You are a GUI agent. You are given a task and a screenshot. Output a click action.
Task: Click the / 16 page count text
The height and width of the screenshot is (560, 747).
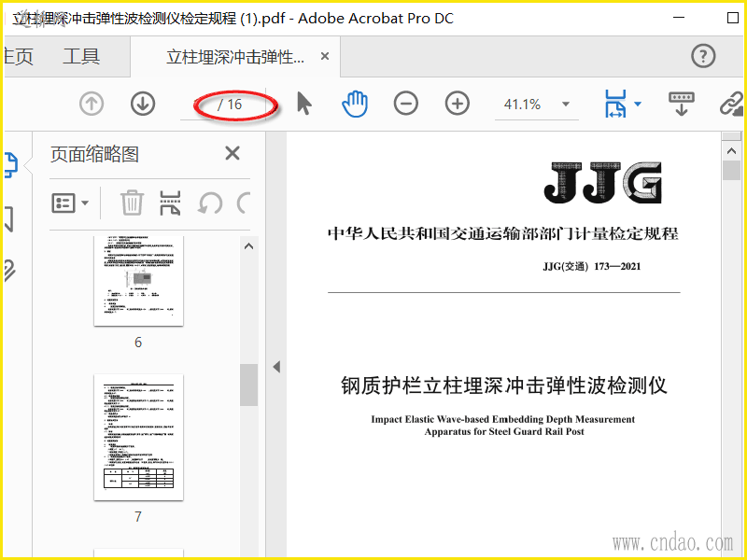pyautogui.click(x=230, y=104)
